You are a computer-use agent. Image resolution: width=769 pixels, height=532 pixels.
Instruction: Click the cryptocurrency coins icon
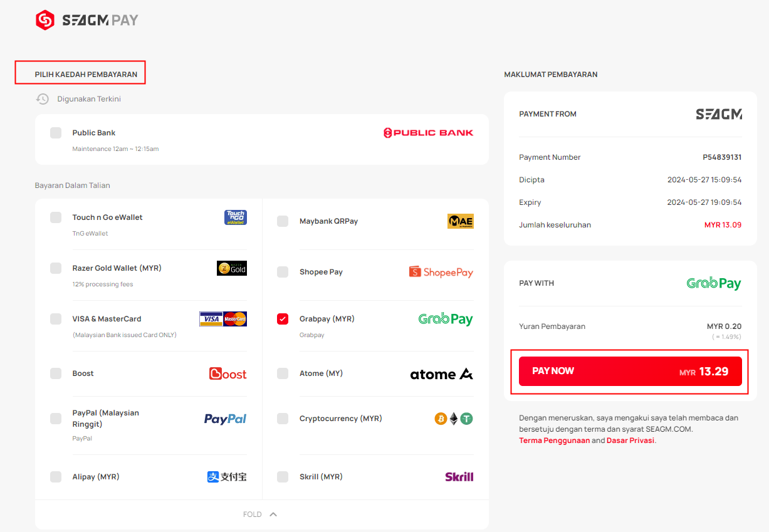coord(454,419)
